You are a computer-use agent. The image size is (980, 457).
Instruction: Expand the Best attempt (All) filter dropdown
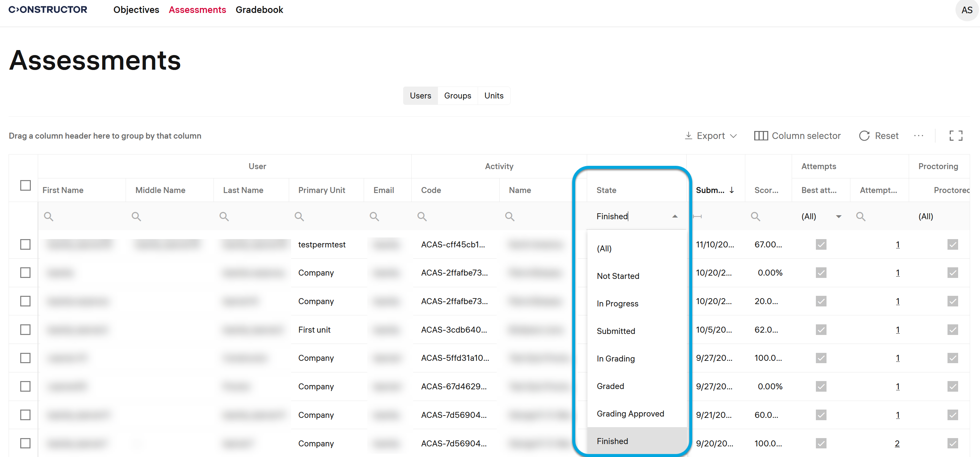pos(838,217)
